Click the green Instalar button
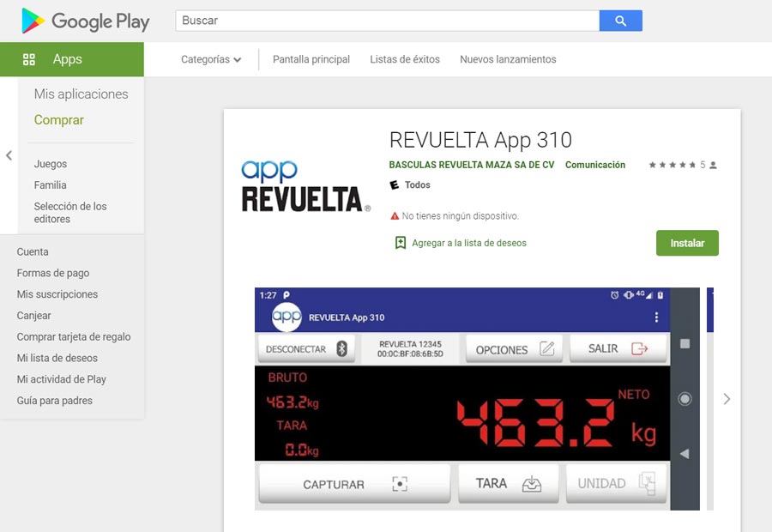 coord(687,243)
